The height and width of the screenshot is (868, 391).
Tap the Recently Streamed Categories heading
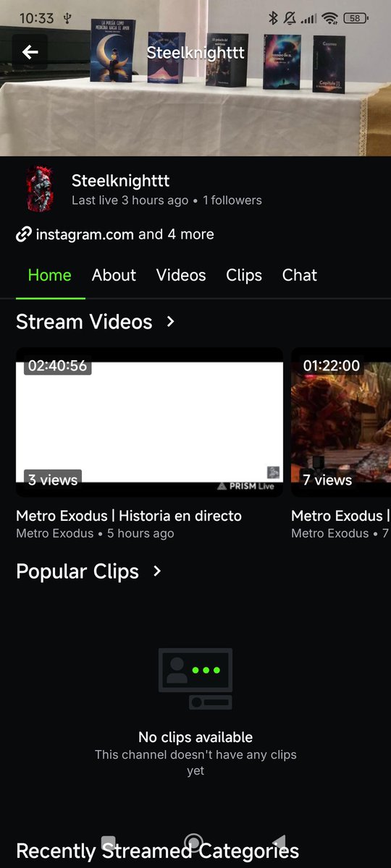click(157, 851)
